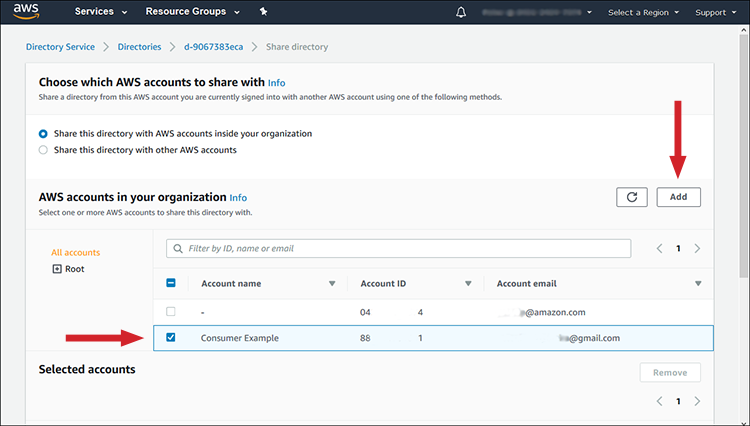Open Info link beside AWS accounts in organization
750x426 pixels.
pos(238,198)
